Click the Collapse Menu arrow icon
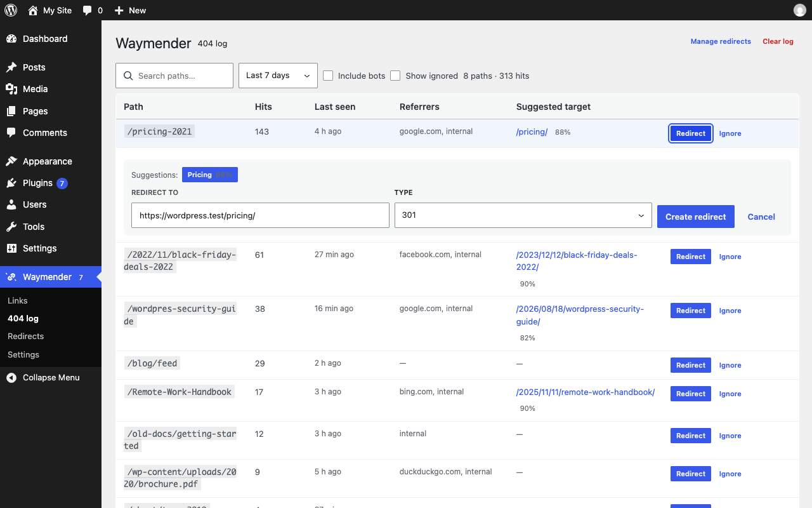812x508 pixels. coord(11,377)
